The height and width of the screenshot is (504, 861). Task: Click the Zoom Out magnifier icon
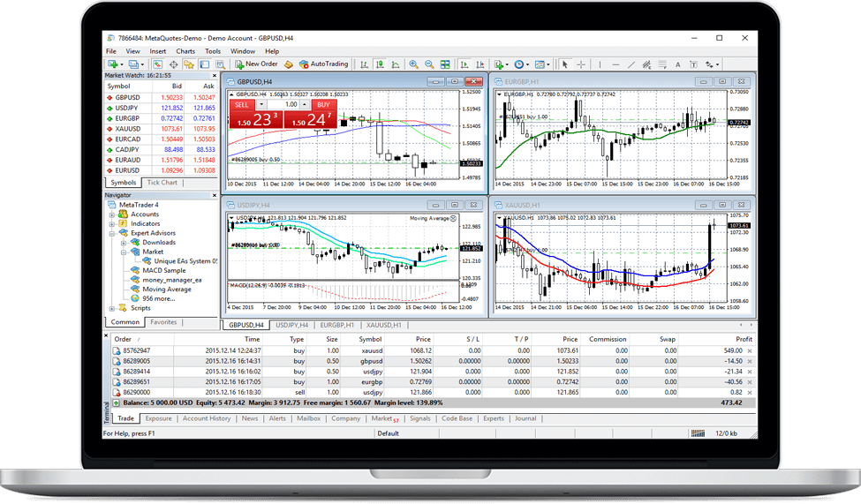tap(429, 64)
